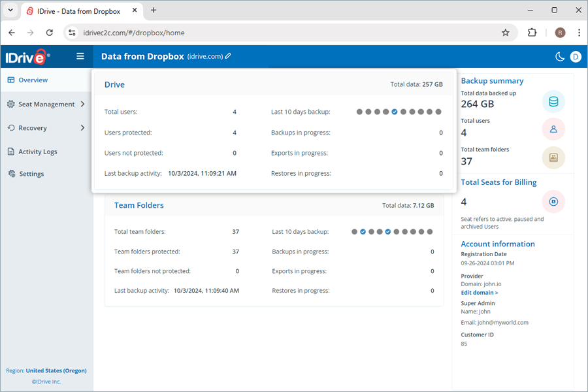
Task: Click the billing seats icon
Action: 553,202
